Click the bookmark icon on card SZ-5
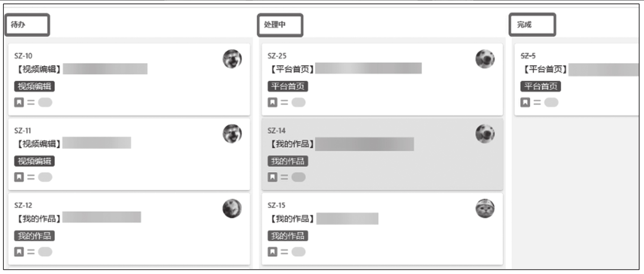644x274 pixels. coord(525,103)
